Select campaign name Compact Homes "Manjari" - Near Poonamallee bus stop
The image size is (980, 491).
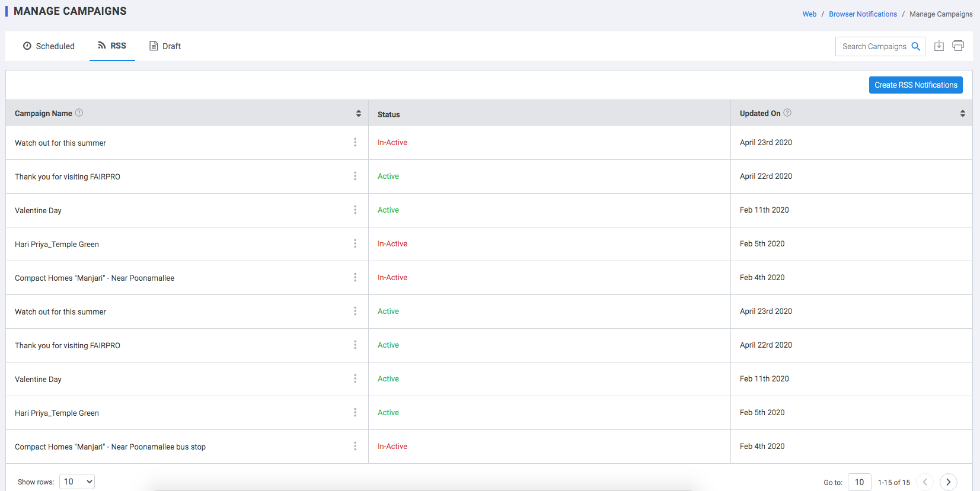click(x=110, y=447)
